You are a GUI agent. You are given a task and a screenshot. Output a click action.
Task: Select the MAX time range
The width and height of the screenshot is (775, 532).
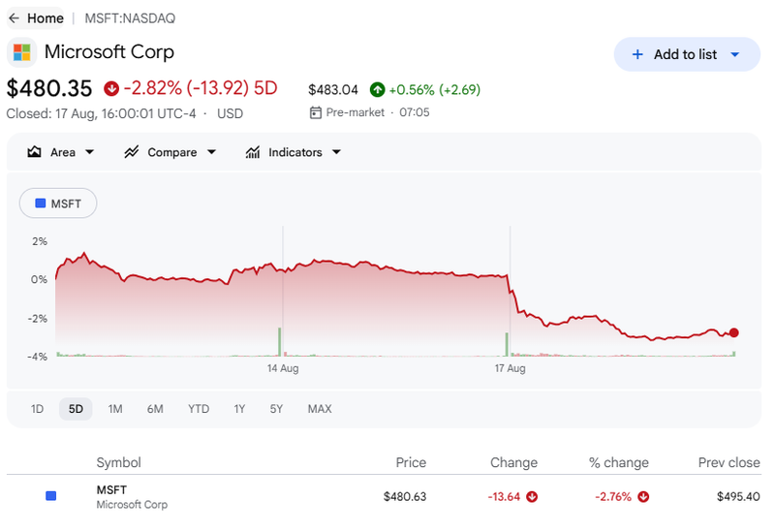click(320, 409)
